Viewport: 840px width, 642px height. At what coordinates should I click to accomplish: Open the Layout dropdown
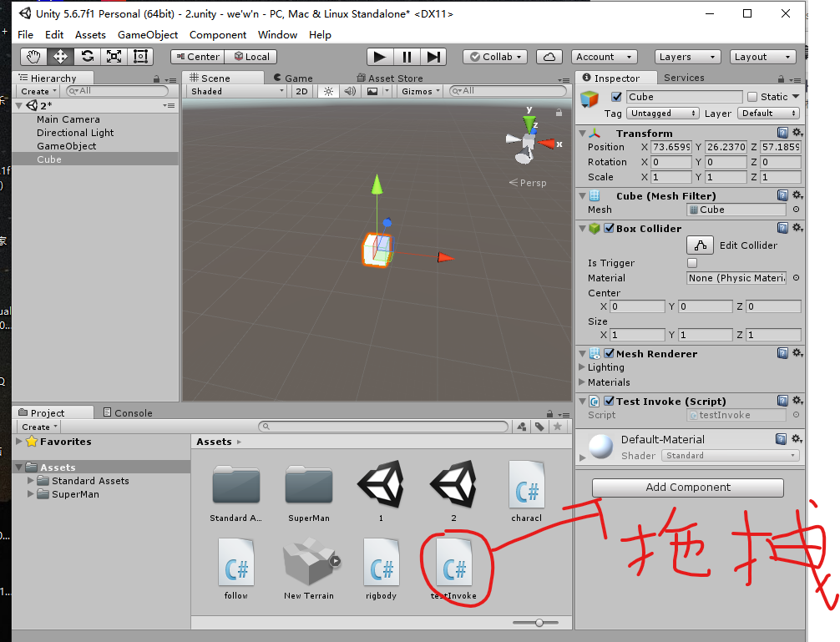762,57
